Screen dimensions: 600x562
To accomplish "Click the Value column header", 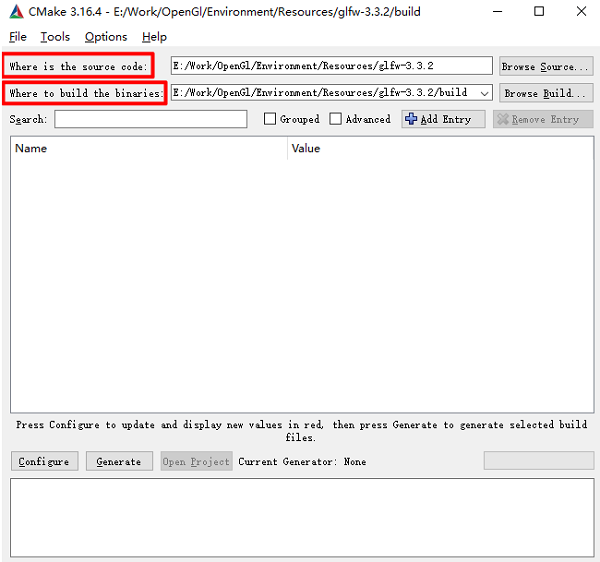I will click(440, 148).
